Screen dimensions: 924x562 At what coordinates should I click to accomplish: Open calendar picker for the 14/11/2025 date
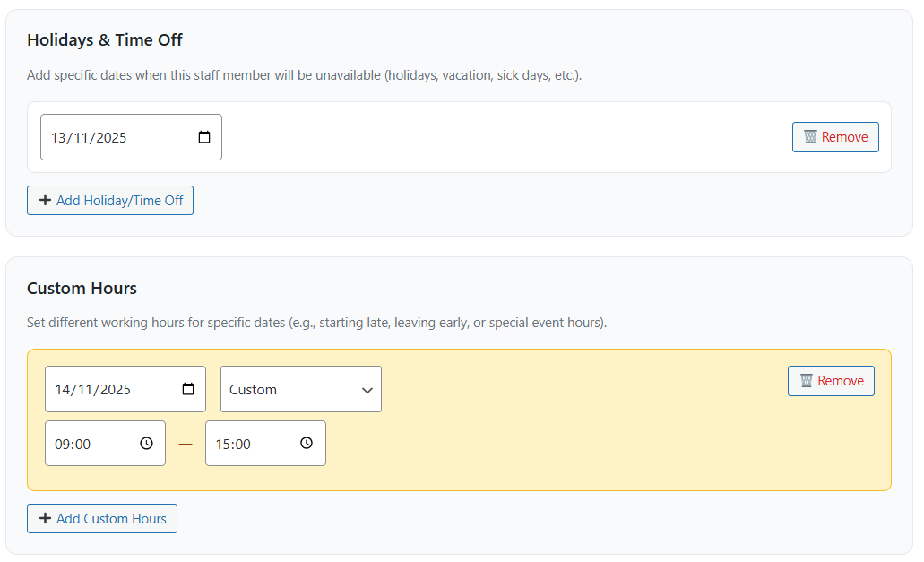(x=188, y=389)
